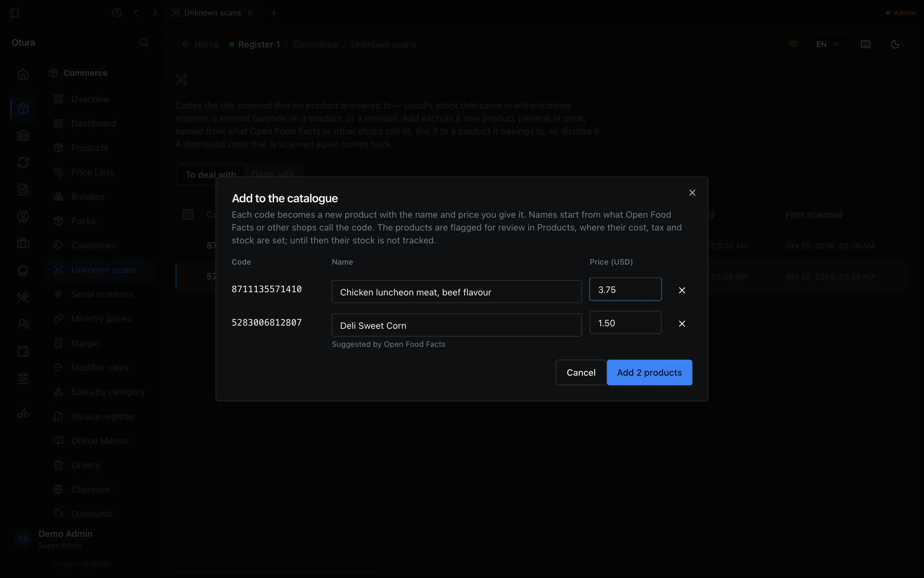The image size is (924, 578).
Task: Switch to the To deal with tab
Action: 211,175
